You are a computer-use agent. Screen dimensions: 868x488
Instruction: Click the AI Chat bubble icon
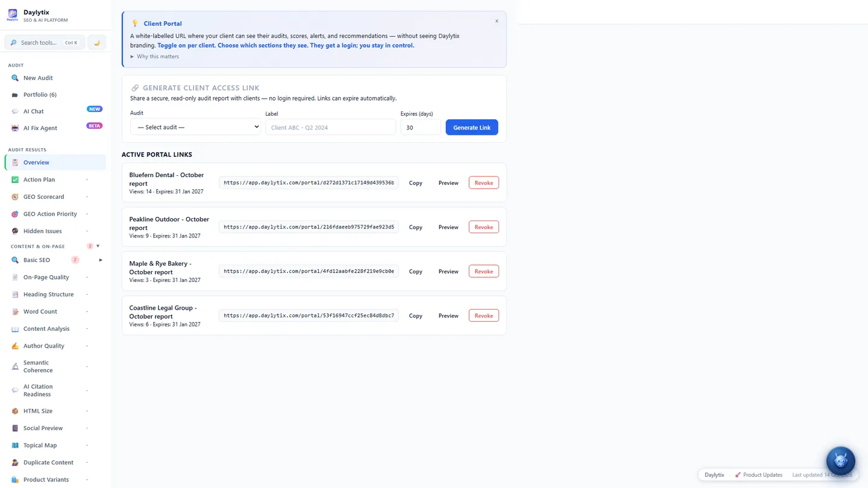(x=15, y=111)
